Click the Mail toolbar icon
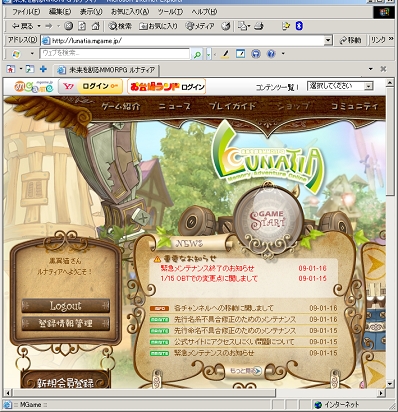This screenshot has width=398, height=412. click(242, 26)
